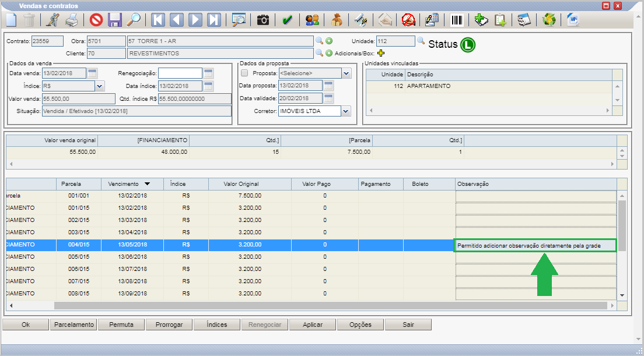
Task: Open calendar for Data índice
Action: click(x=208, y=86)
